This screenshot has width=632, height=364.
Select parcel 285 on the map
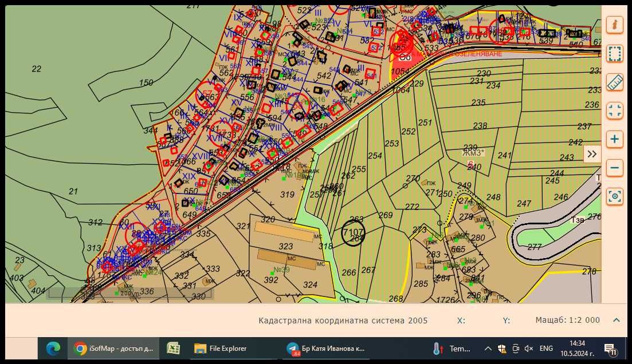421,284
